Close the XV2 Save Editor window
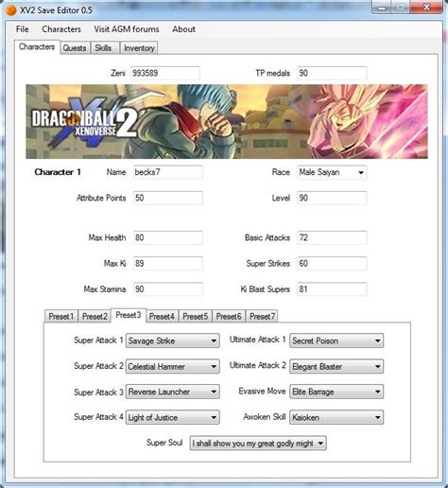Screen dimensions: 448x488 [426, 8]
